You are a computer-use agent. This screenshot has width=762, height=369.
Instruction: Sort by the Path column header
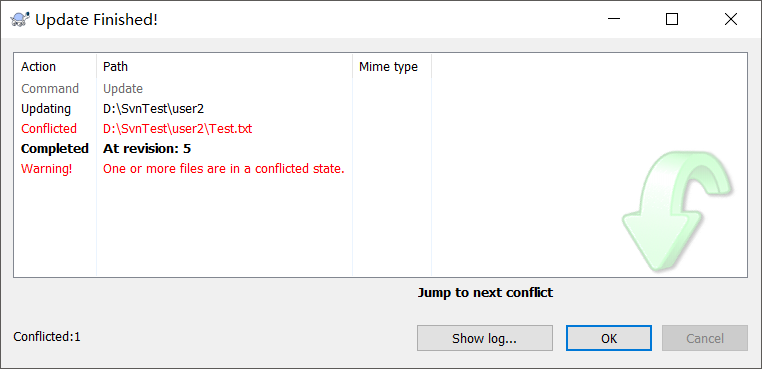(x=225, y=67)
